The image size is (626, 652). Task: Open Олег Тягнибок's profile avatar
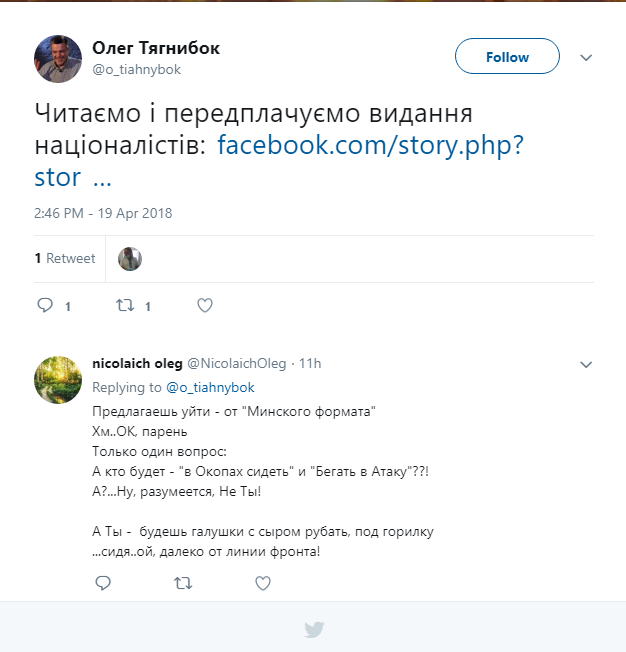click(58, 58)
